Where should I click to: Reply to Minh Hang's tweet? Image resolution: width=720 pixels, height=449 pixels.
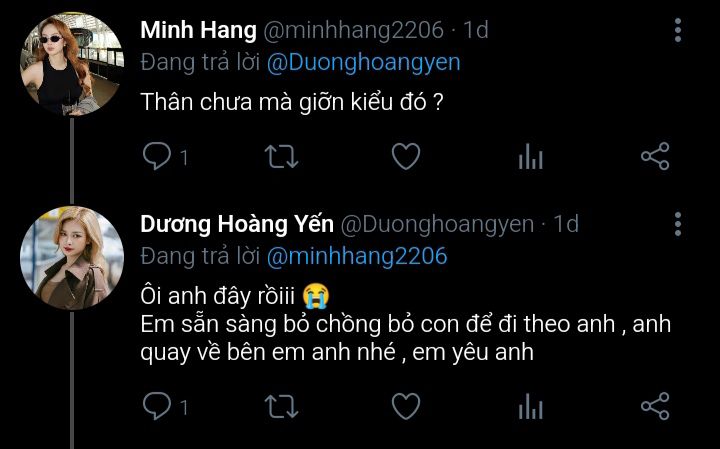(x=156, y=156)
